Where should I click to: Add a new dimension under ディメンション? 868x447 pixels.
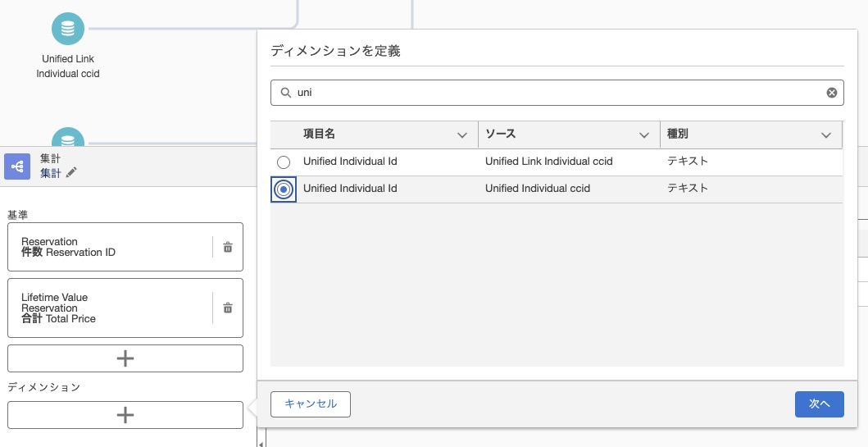tap(125, 415)
